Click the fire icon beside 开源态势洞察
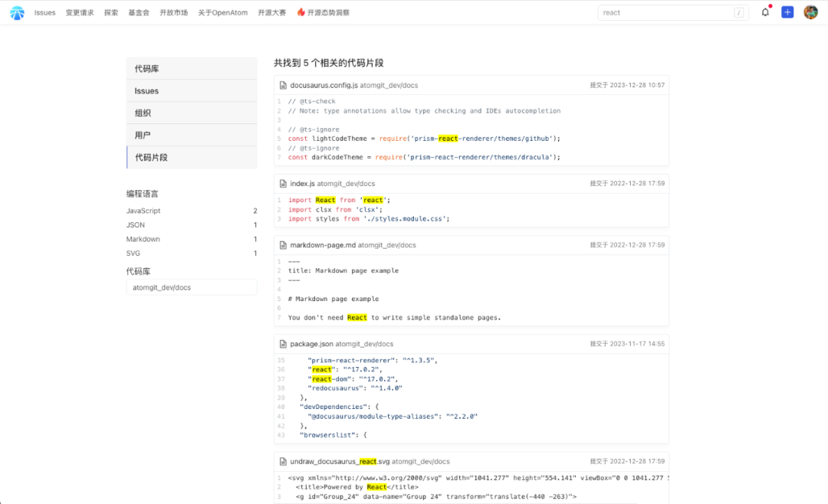The height and width of the screenshot is (504, 828). (301, 12)
